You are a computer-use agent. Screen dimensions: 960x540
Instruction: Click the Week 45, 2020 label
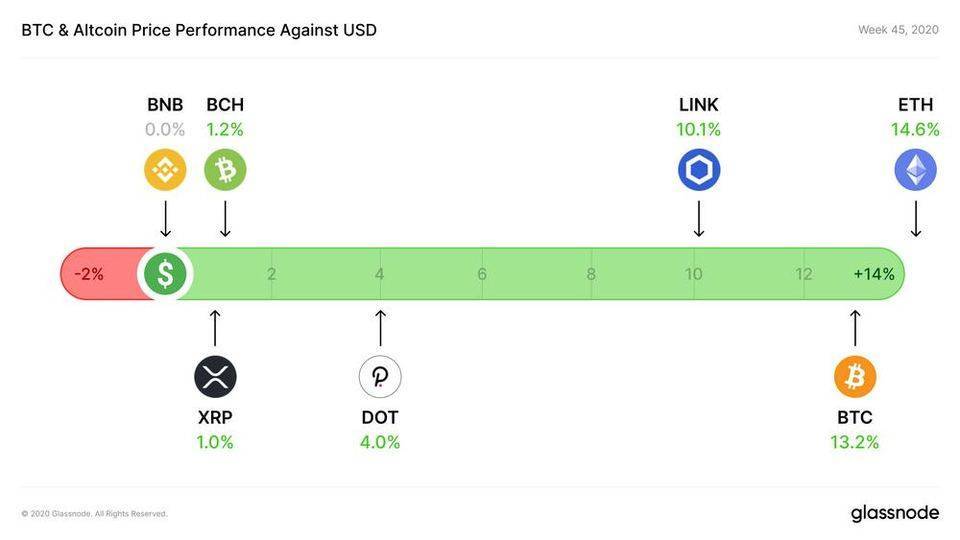pyautogui.click(x=898, y=30)
